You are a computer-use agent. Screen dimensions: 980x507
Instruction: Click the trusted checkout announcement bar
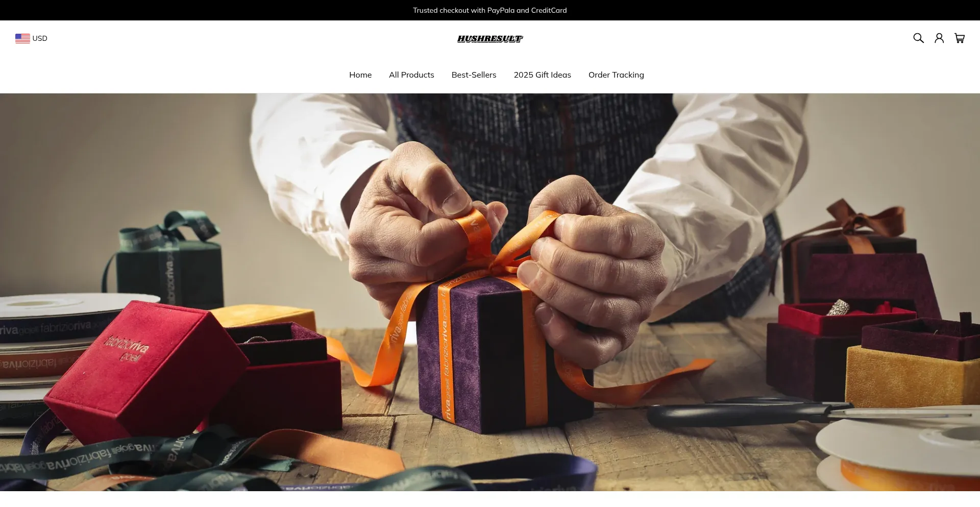[490, 10]
